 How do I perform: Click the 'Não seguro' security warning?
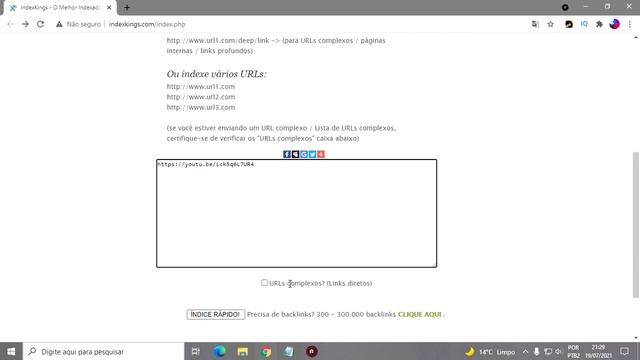click(78, 24)
